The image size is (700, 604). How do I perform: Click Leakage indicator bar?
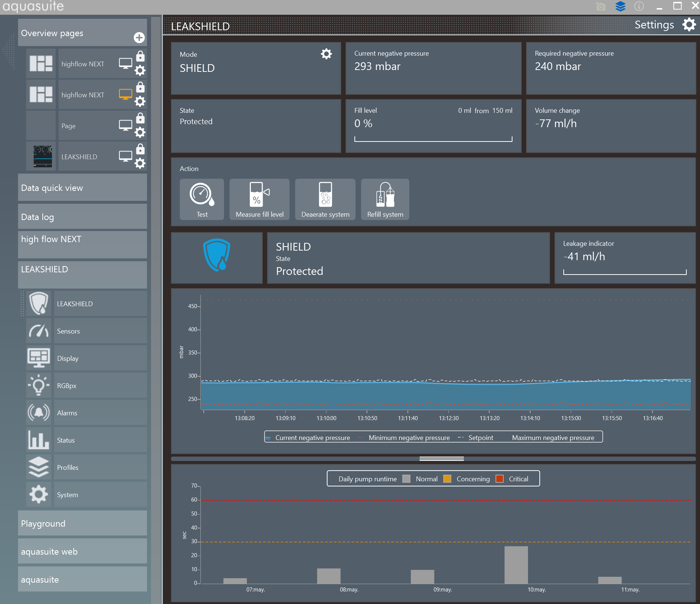click(x=625, y=272)
